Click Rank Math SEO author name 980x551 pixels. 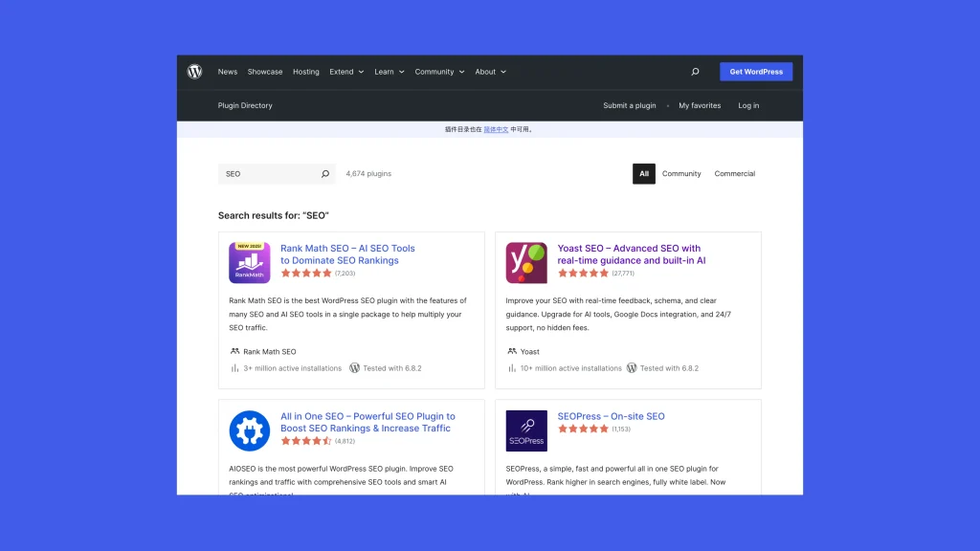coord(269,352)
